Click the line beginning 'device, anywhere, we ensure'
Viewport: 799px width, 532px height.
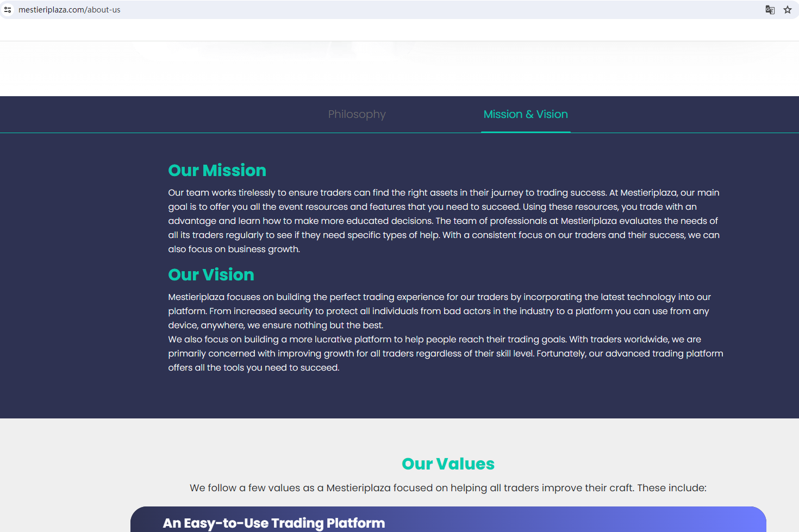pyautogui.click(x=276, y=325)
